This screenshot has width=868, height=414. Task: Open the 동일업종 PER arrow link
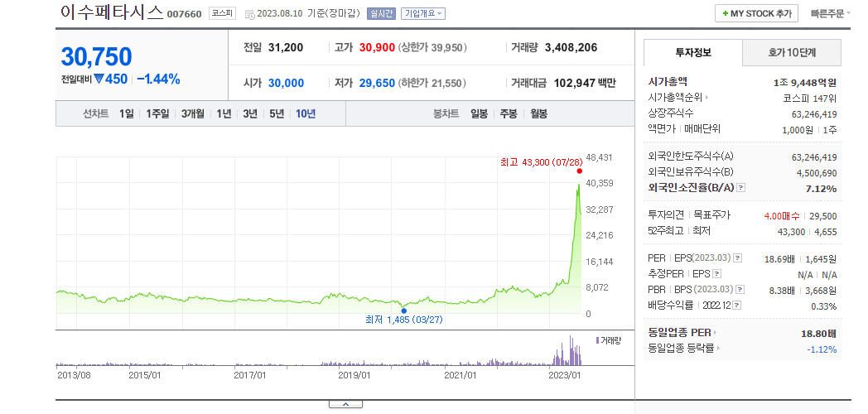[x=682, y=333]
